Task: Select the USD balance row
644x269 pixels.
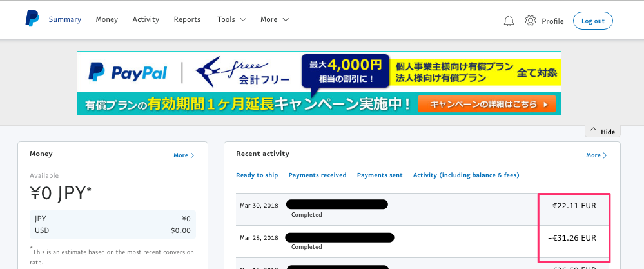Action: (x=113, y=230)
